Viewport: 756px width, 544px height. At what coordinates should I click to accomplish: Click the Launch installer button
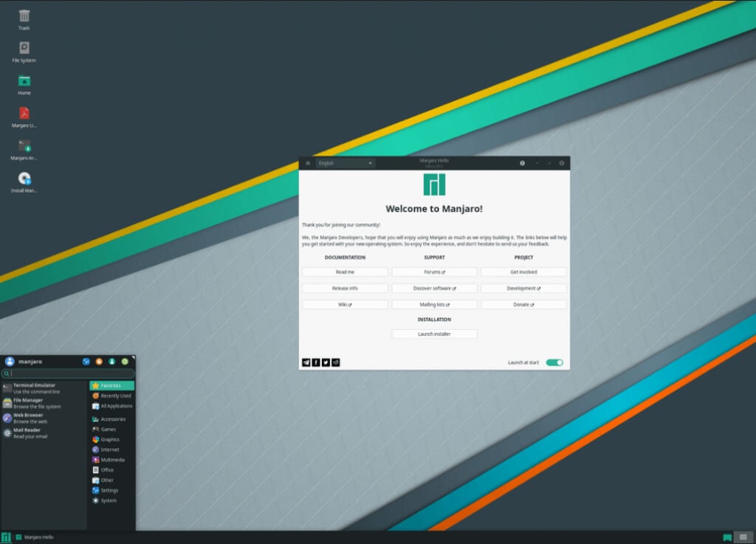point(434,334)
